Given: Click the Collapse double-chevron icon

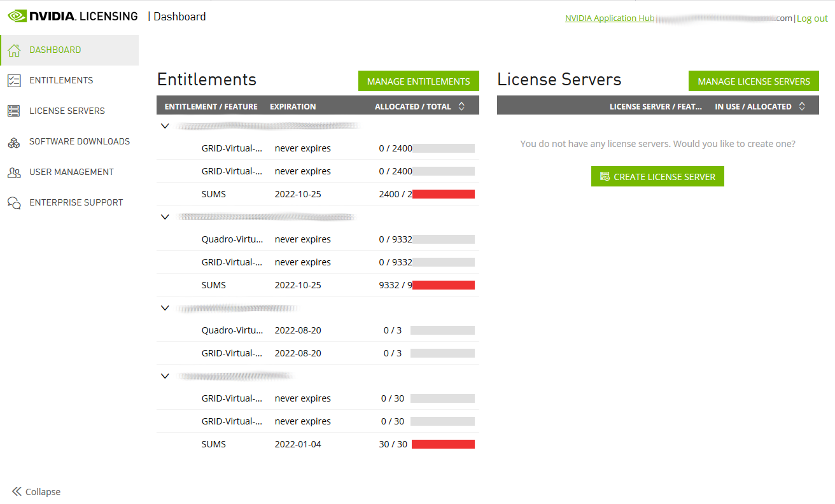Looking at the screenshot, I should click(17, 492).
